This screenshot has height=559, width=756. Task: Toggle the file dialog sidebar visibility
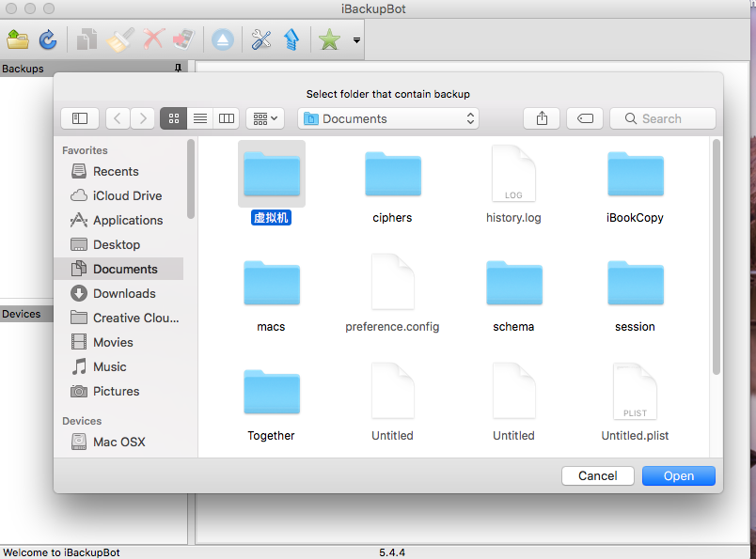click(80, 118)
